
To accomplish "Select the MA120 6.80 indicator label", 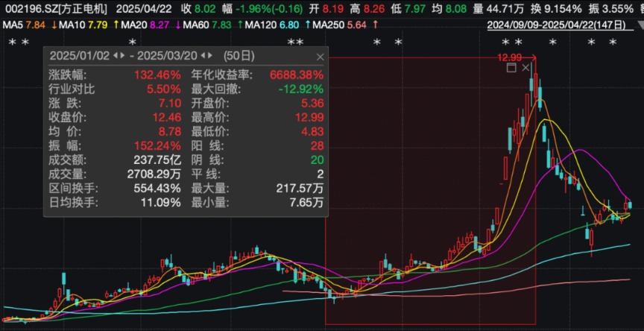I will pyautogui.click(x=272, y=25).
